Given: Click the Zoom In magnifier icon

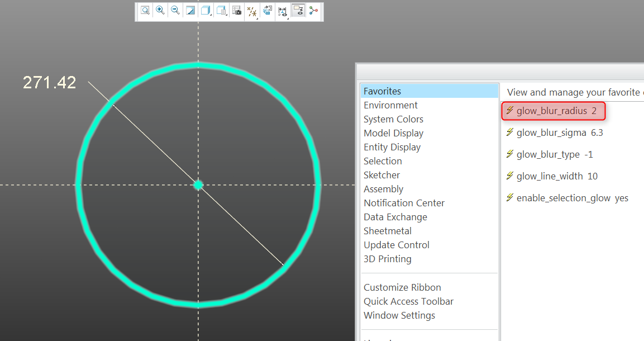Looking at the screenshot, I should [160, 11].
